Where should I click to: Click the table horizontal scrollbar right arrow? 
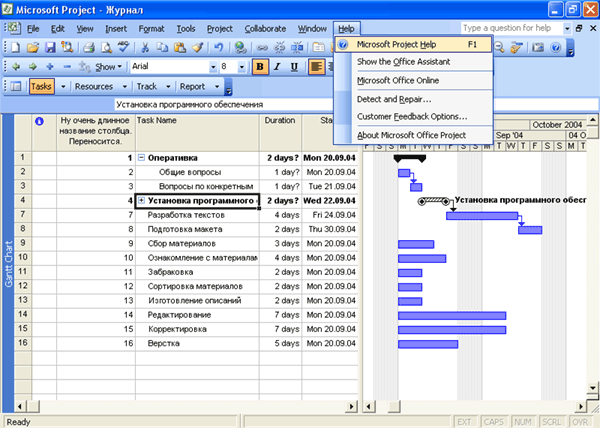pyautogui.click(x=351, y=406)
